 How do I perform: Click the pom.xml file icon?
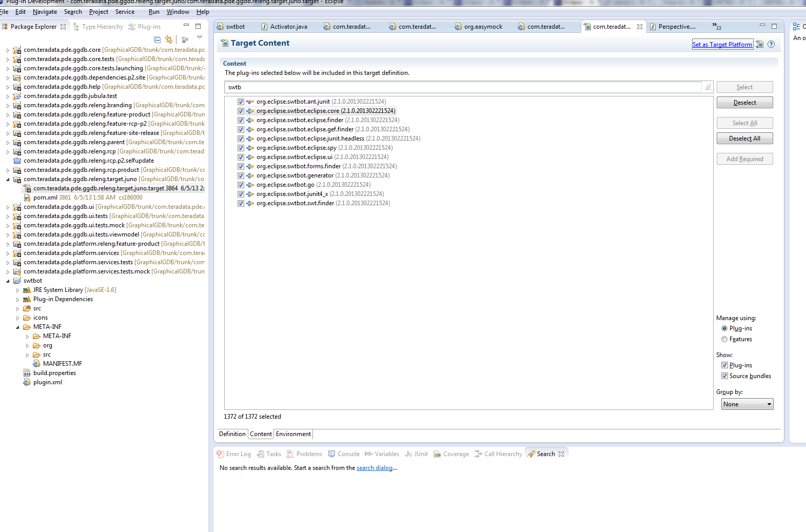[27, 198]
